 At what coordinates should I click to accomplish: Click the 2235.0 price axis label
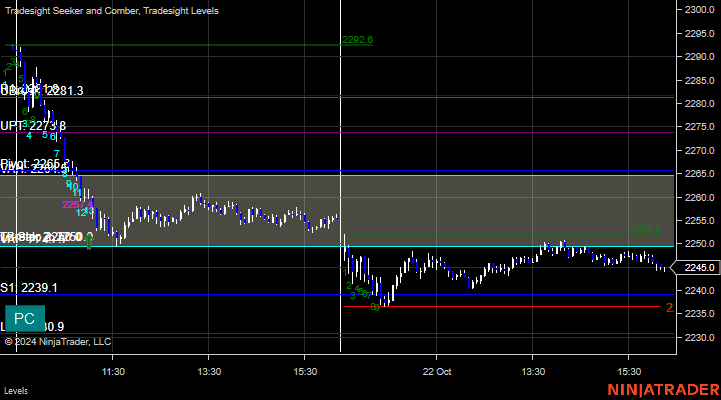pos(699,314)
